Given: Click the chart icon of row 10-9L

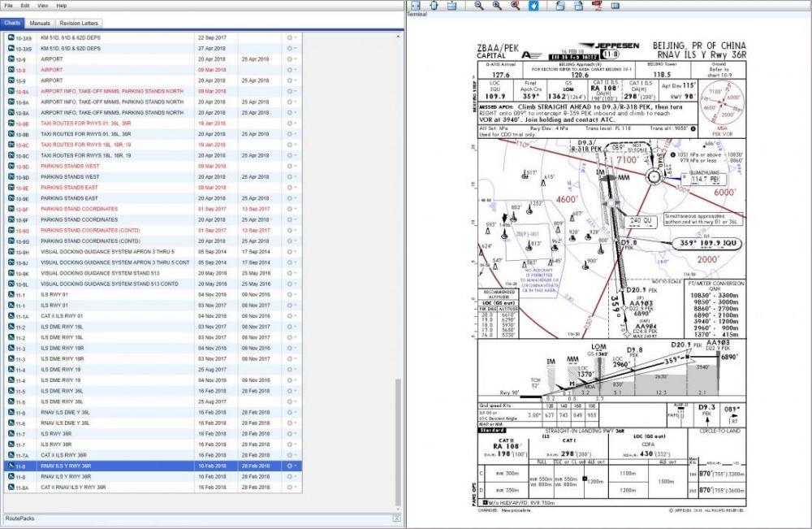Looking at the screenshot, I should pyautogui.click(x=11, y=284).
